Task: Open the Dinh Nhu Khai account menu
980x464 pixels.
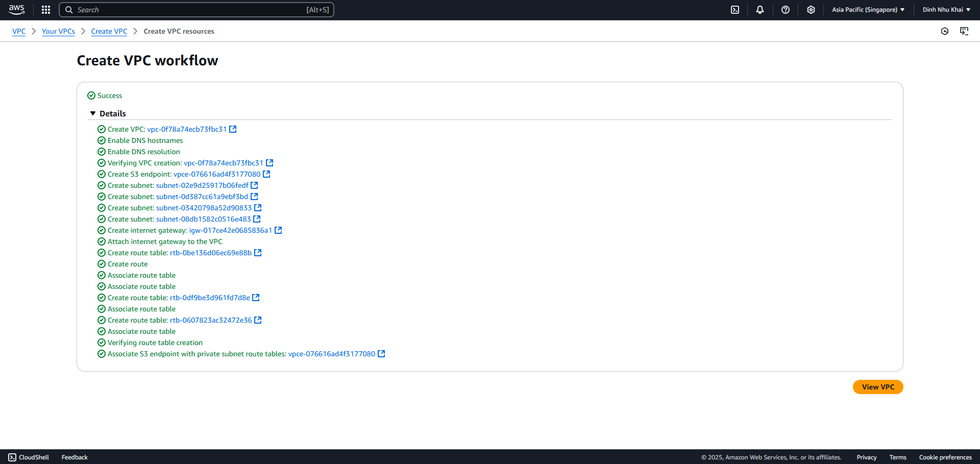Action: (x=946, y=10)
